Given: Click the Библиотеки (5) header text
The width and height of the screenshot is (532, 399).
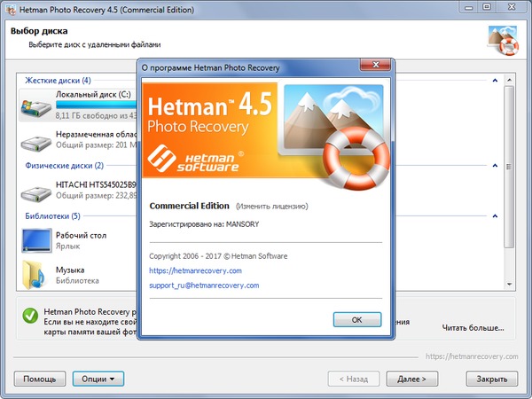Looking at the screenshot, I should (52, 216).
